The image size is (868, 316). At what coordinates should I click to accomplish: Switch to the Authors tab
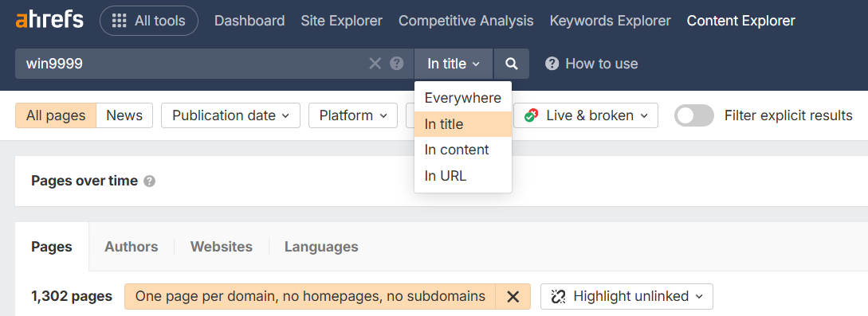(x=132, y=247)
